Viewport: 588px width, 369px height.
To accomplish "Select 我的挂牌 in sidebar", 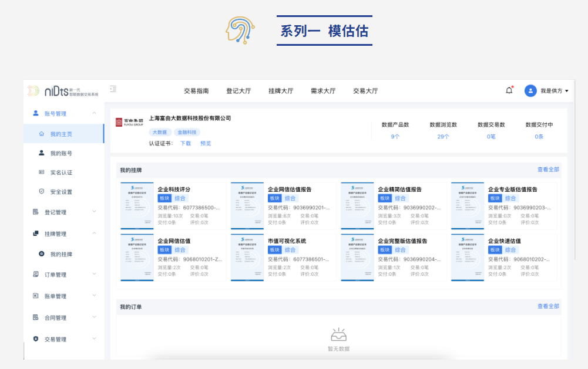I will (x=61, y=255).
